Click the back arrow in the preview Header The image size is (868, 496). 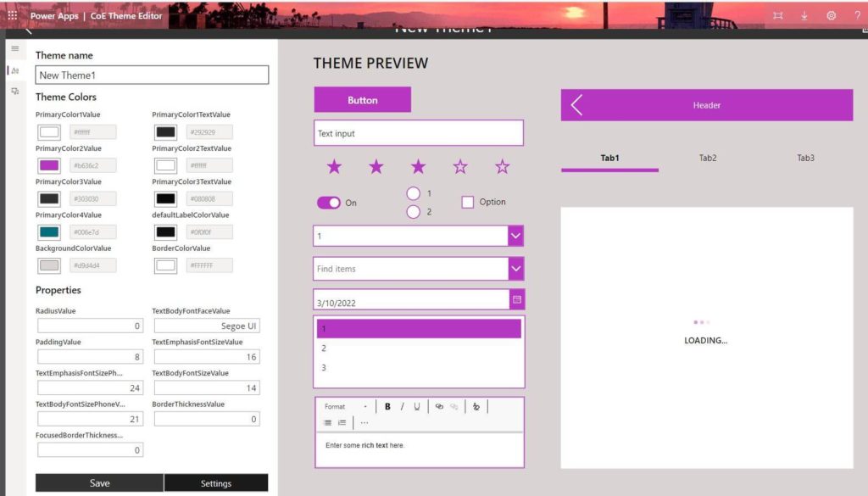[576, 104]
